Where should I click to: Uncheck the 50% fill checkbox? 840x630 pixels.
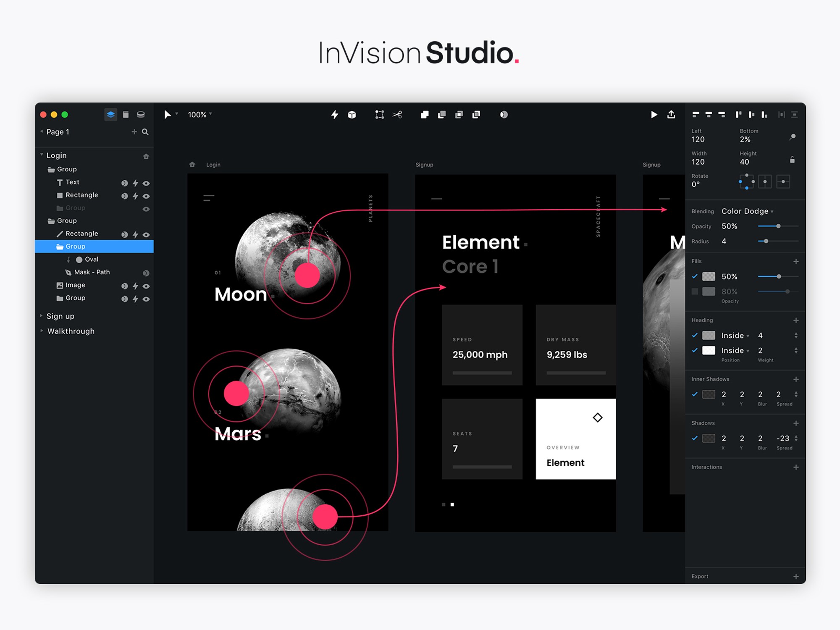pos(695,276)
